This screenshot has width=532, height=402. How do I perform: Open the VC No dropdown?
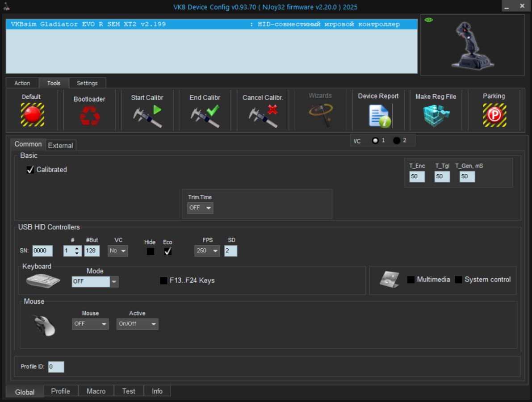click(x=118, y=251)
